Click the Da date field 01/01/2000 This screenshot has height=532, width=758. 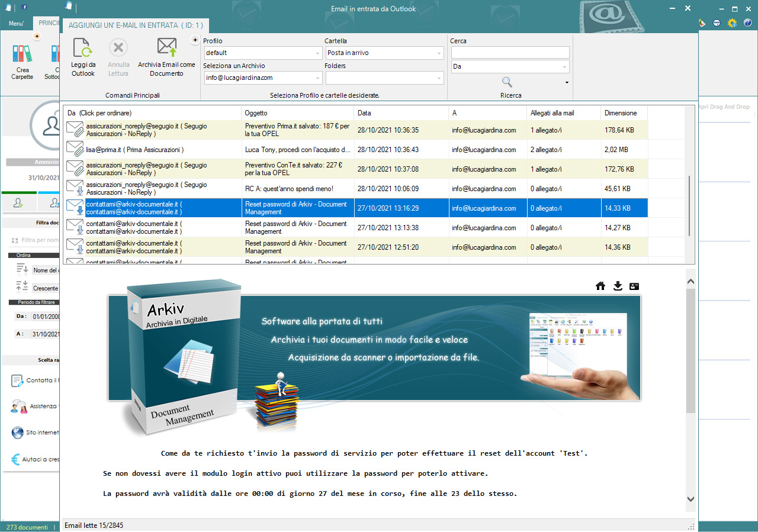tap(46, 317)
